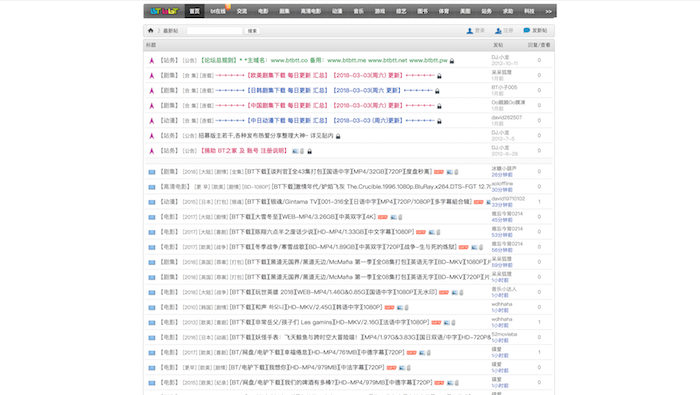This screenshot has height=395, width=700.
Task: Open the 音乐 navigation item
Action: click(x=358, y=11)
